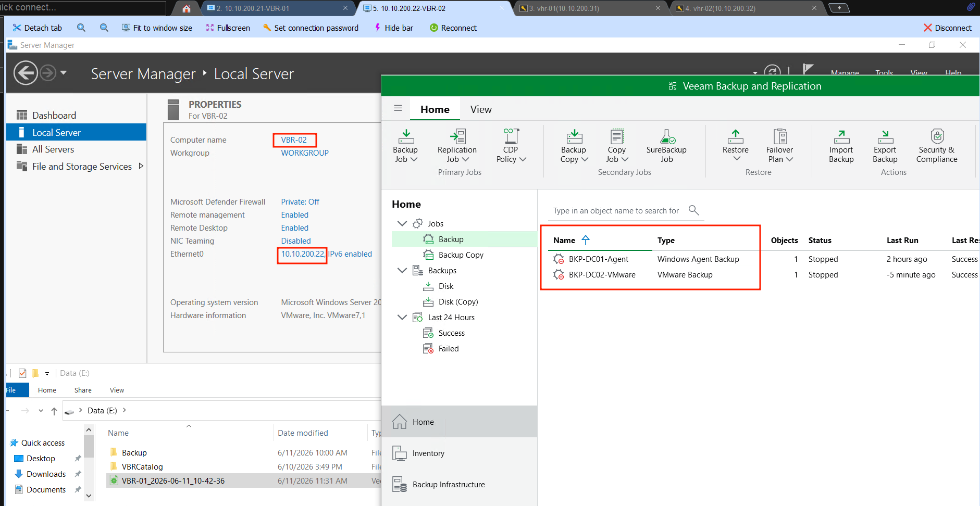Open the home tab of the connection manager
Image resolution: width=980 pixels, height=506 pixels.
pos(187,8)
